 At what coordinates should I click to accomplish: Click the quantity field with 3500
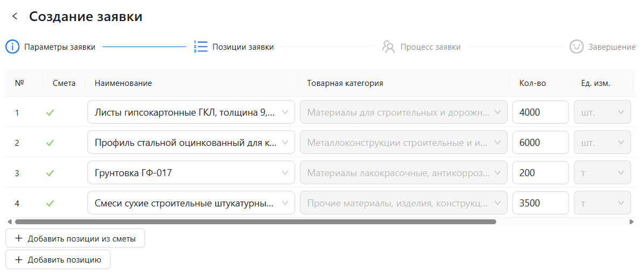tap(540, 203)
